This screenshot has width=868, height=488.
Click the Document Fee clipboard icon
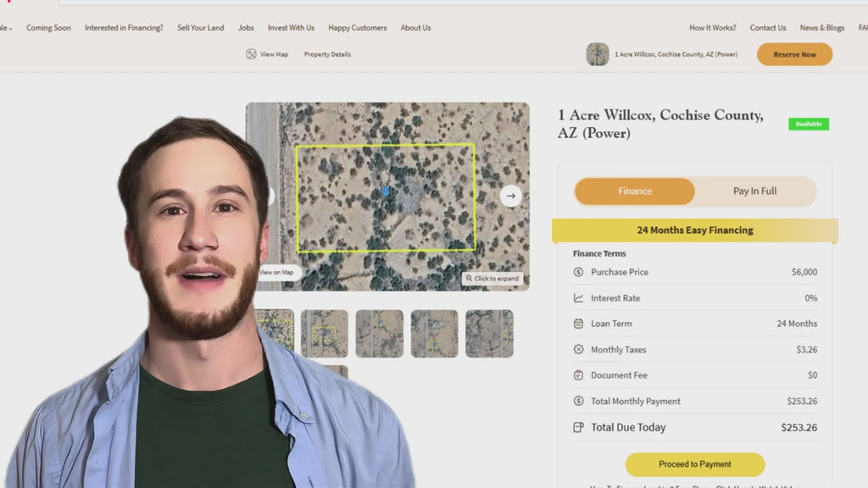[578, 375]
